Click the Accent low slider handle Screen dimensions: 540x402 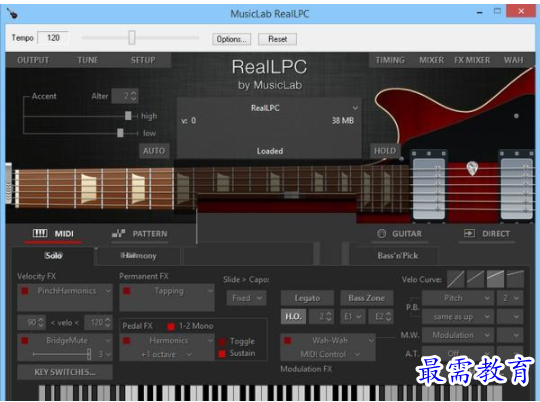[x=120, y=133]
